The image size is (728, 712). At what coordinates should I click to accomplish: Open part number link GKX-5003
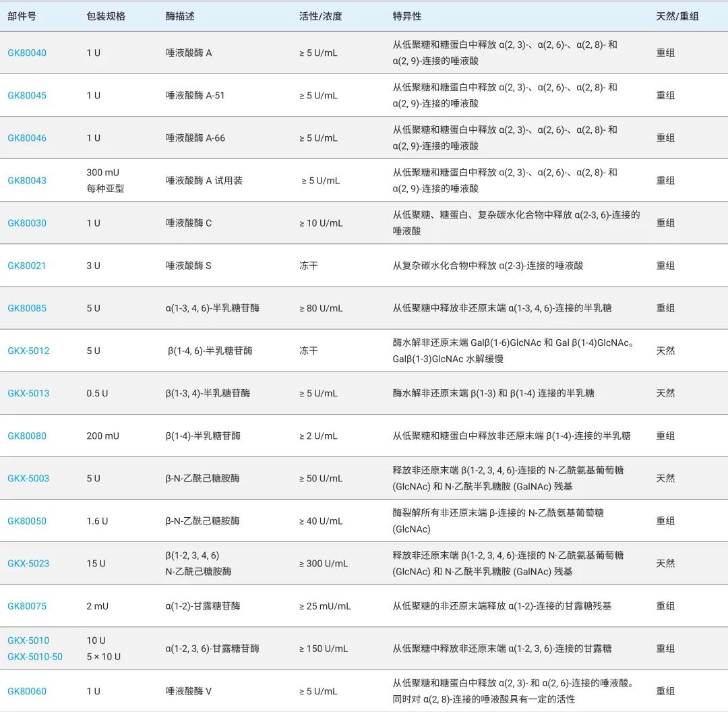pyautogui.click(x=28, y=479)
